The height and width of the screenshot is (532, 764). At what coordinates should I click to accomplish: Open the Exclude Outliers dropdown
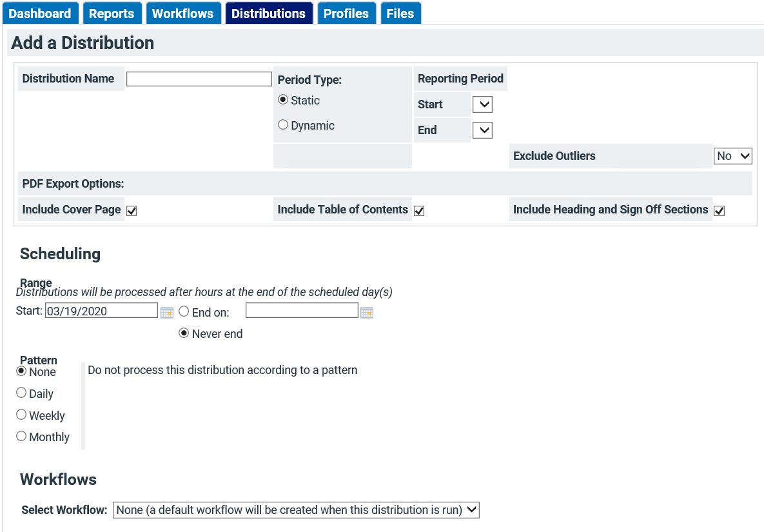tap(733, 156)
